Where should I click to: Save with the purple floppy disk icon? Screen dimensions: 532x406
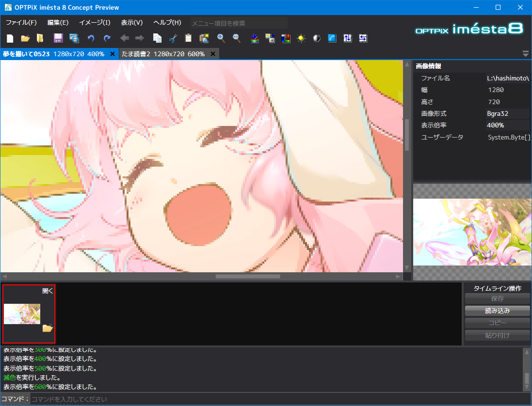(x=58, y=38)
